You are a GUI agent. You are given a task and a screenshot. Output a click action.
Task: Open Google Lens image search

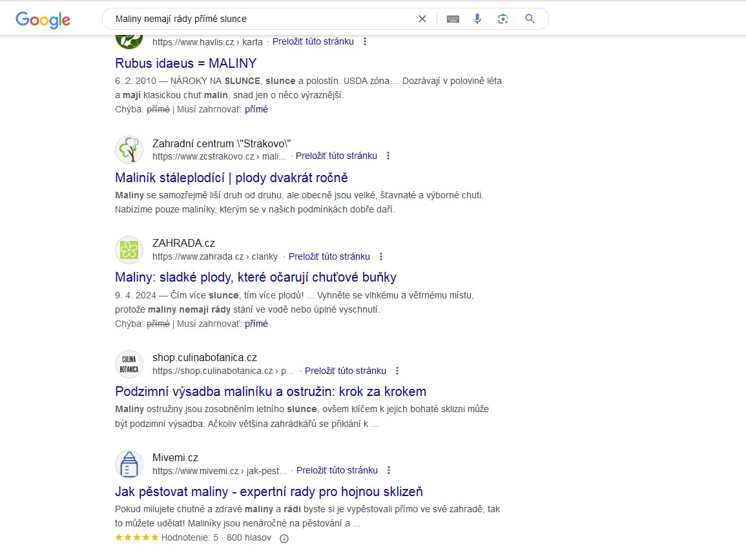pyautogui.click(x=503, y=19)
